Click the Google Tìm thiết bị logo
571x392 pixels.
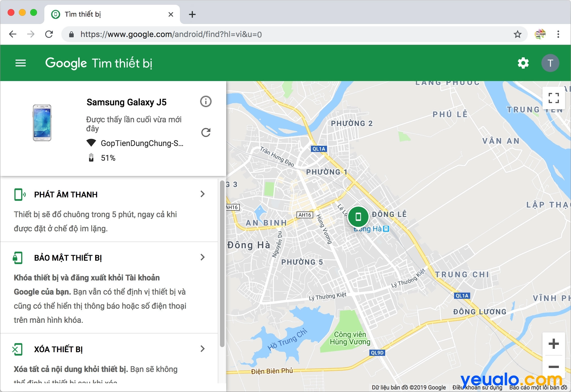[99, 63]
